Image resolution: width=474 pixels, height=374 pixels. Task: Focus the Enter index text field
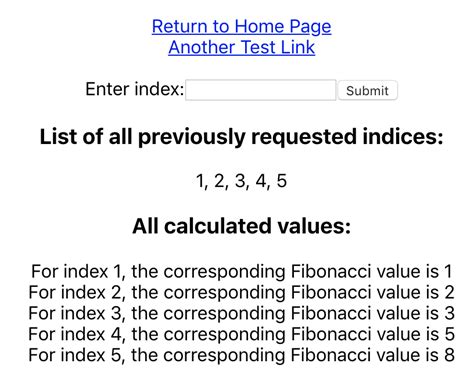(x=261, y=90)
